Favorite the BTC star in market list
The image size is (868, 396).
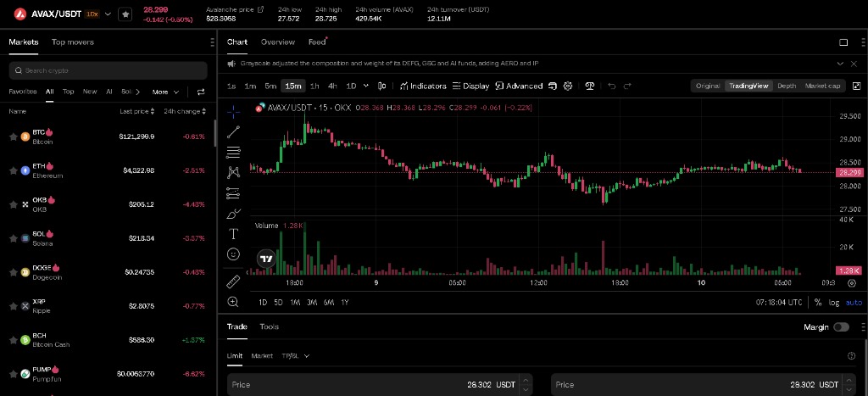pyautogui.click(x=14, y=137)
